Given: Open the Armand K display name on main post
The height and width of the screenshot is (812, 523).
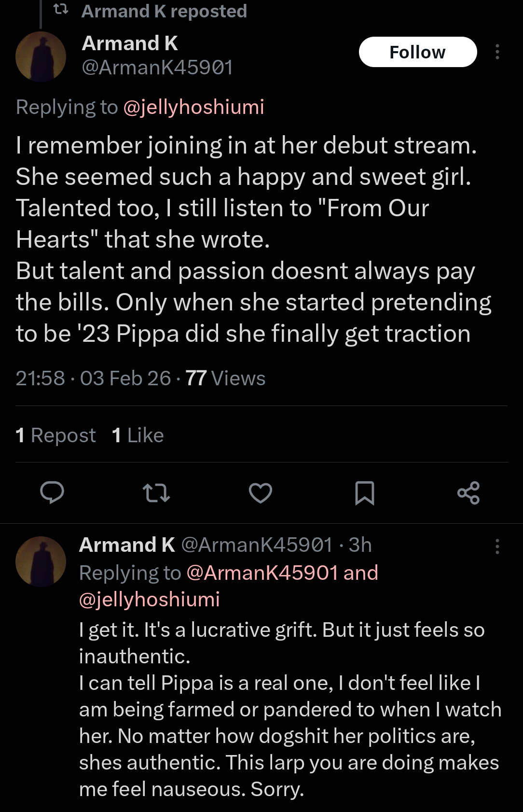Looking at the screenshot, I should tap(130, 43).
